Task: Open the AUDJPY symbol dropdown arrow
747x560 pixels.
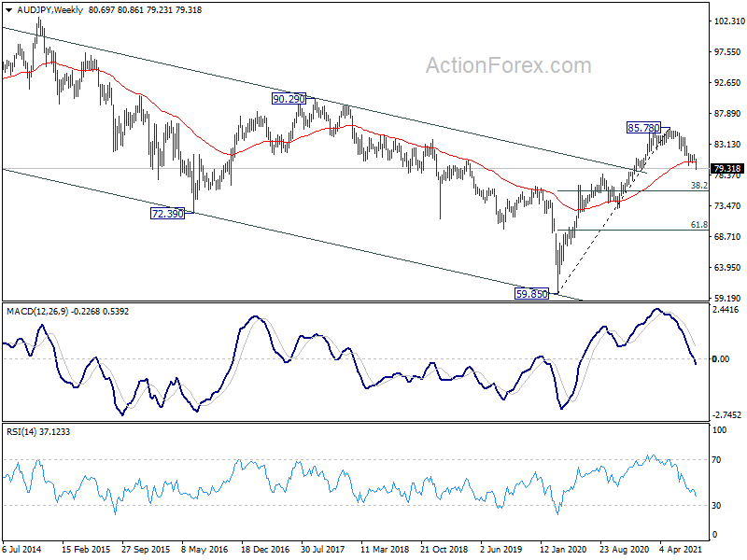Action: 8,10
